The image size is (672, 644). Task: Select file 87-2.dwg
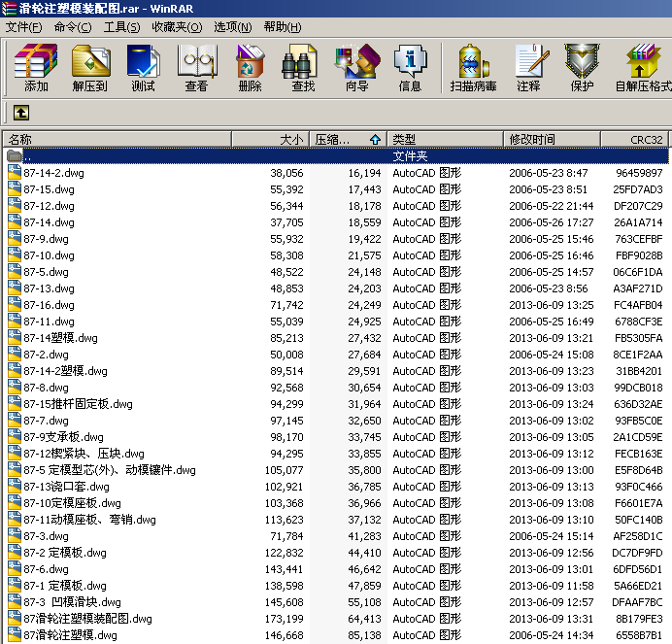pyautogui.click(x=46, y=355)
